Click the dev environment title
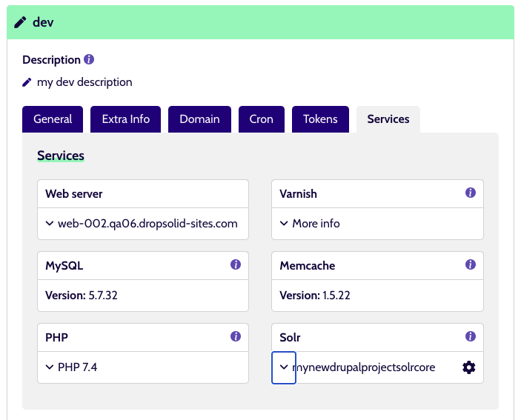Viewport: 521px width, 420px height. [43, 22]
